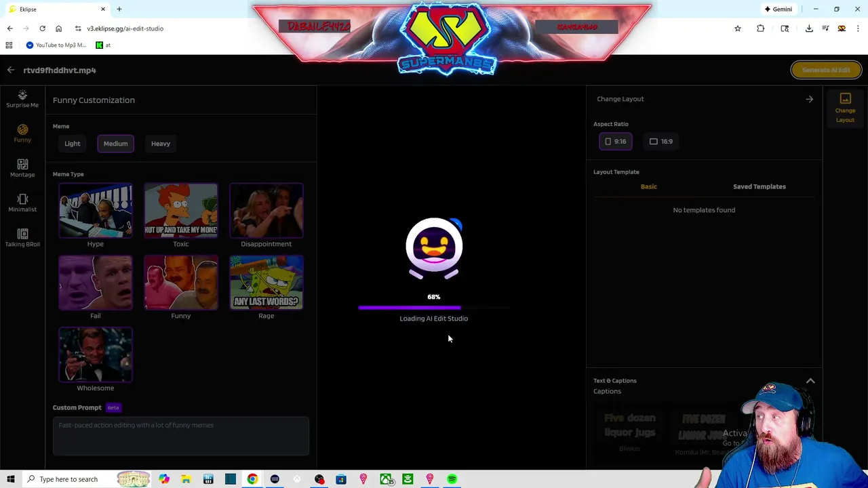Click the loading progress bar
The height and width of the screenshot is (488, 868).
coord(433,308)
